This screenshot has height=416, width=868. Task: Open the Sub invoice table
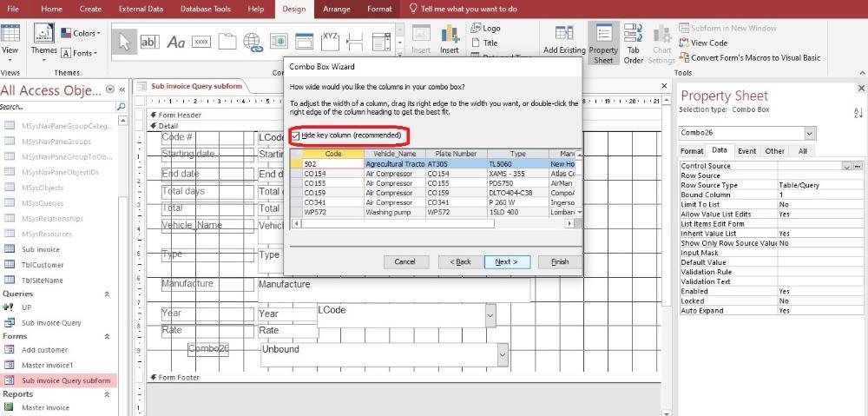click(x=41, y=249)
